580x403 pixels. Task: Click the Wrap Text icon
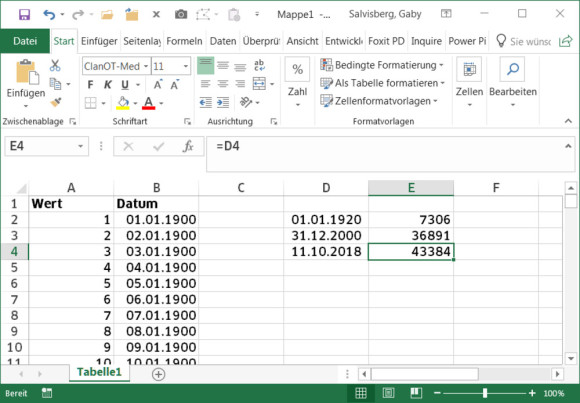259,65
